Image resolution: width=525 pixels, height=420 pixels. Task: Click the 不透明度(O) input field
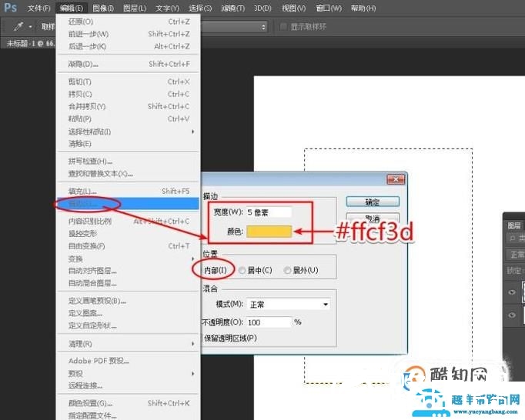269,322
